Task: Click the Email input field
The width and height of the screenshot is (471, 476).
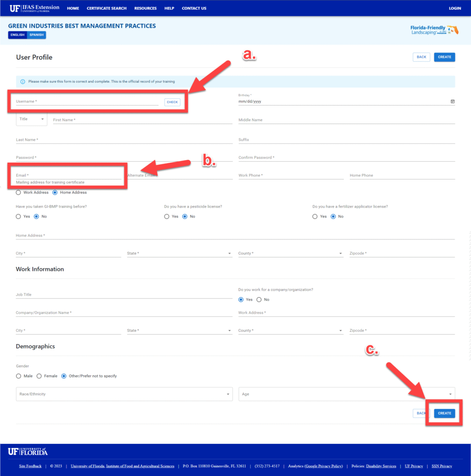Action: click(x=68, y=176)
